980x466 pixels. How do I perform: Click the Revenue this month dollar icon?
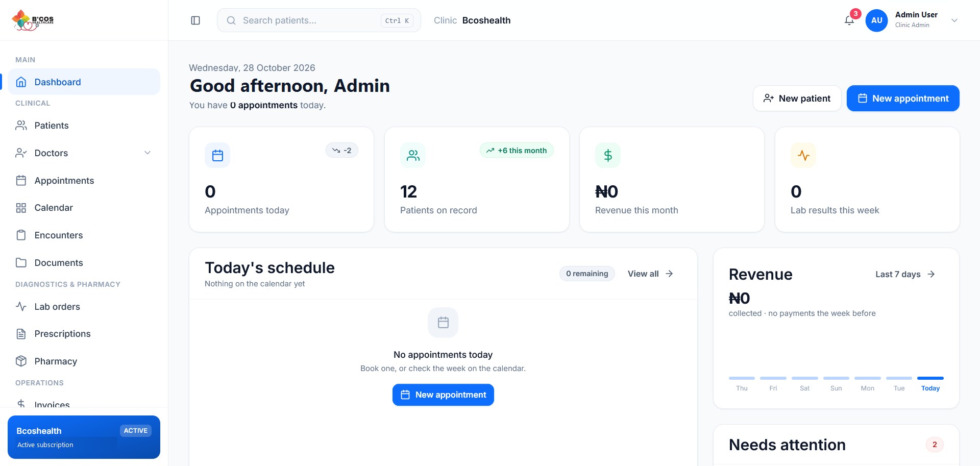click(x=608, y=155)
